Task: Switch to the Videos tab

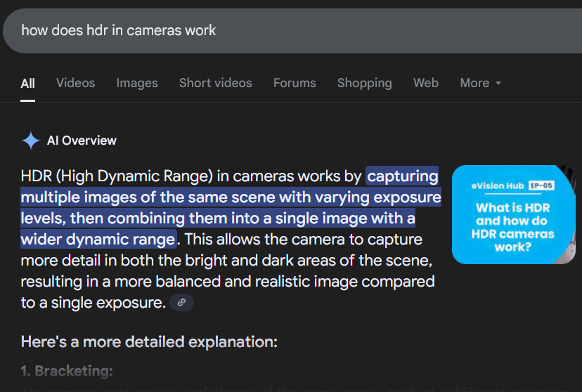Action: (76, 83)
